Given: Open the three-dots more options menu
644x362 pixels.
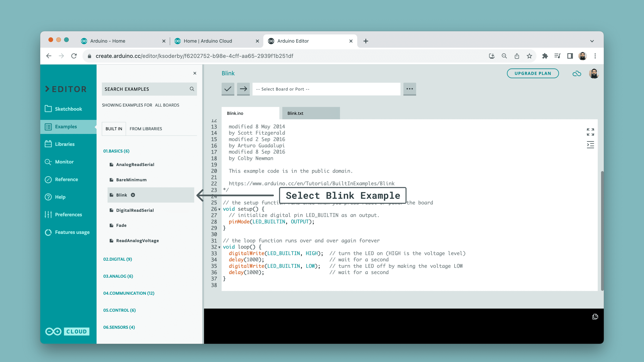Looking at the screenshot, I should (410, 89).
